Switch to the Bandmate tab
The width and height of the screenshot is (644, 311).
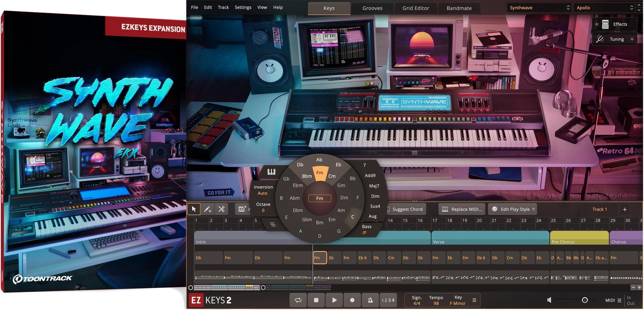[459, 8]
